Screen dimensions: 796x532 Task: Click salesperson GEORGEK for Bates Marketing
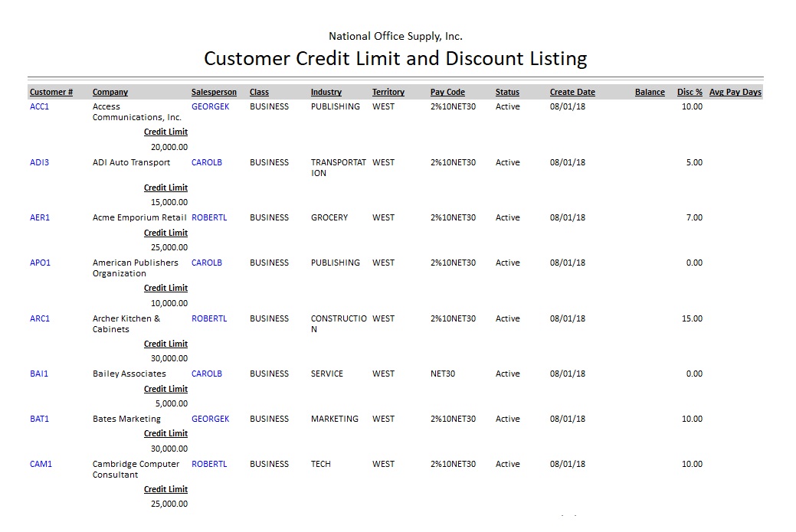click(210, 419)
